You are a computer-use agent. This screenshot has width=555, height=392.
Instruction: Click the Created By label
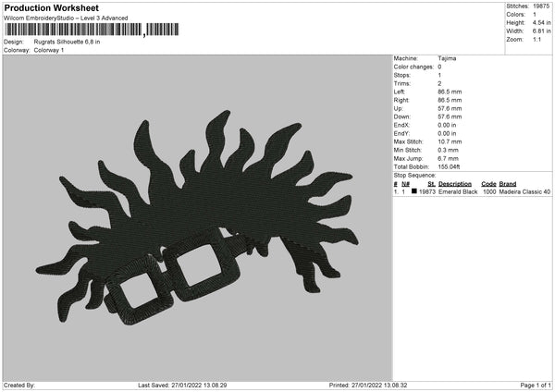[x=19, y=386]
